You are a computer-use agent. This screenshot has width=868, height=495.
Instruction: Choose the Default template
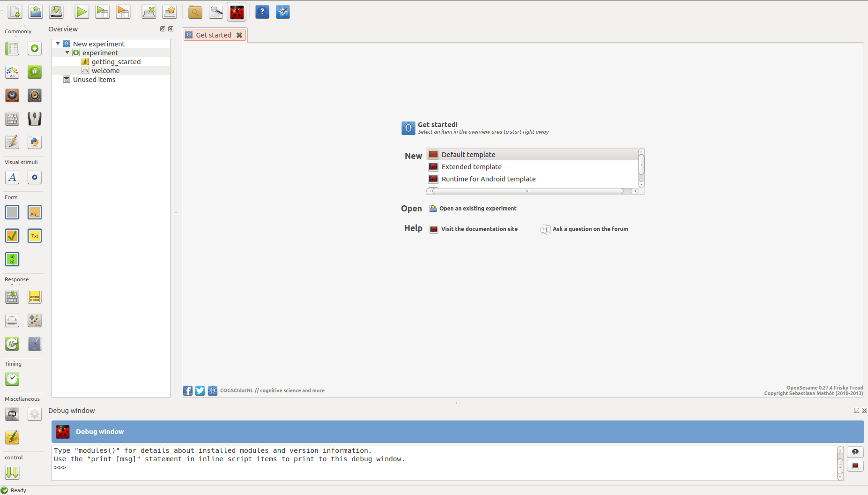point(533,154)
